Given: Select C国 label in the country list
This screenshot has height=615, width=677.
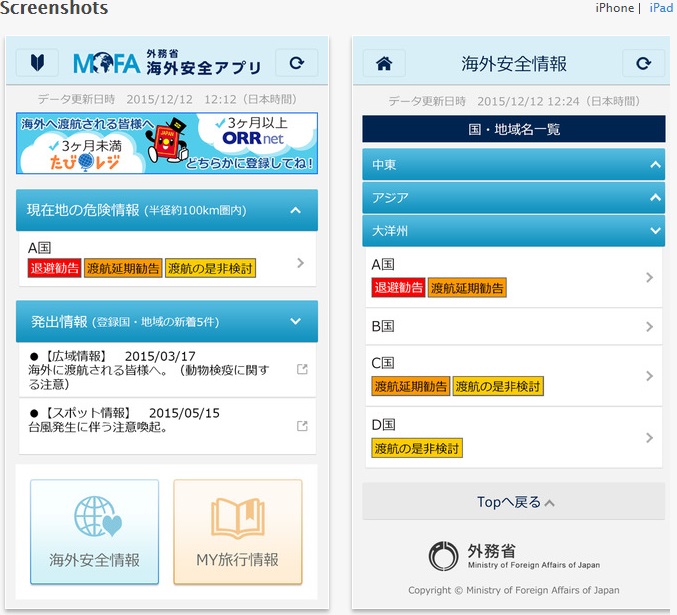Looking at the screenshot, I should [383, 363].
